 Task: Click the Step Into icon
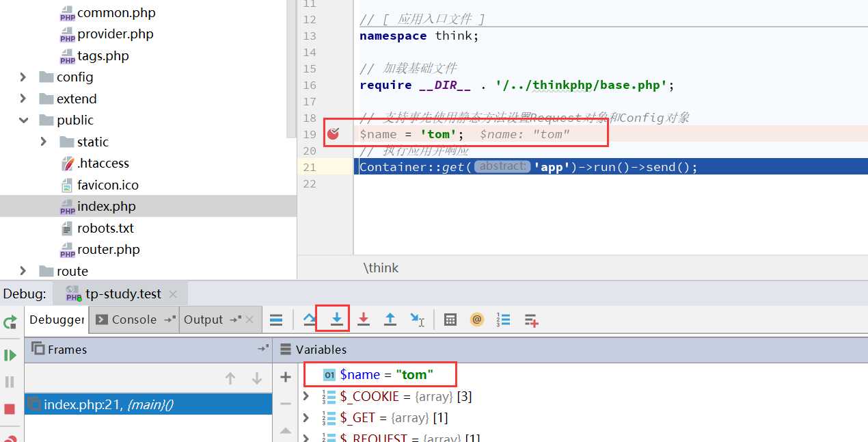point(336,319)
